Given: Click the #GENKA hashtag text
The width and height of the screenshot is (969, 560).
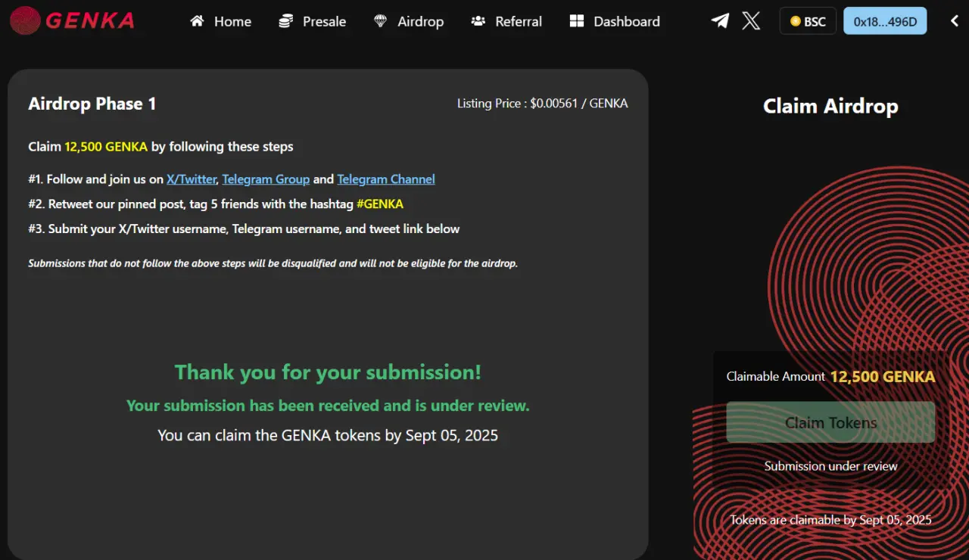Looking at the screenshot, I should coord(380,204).
